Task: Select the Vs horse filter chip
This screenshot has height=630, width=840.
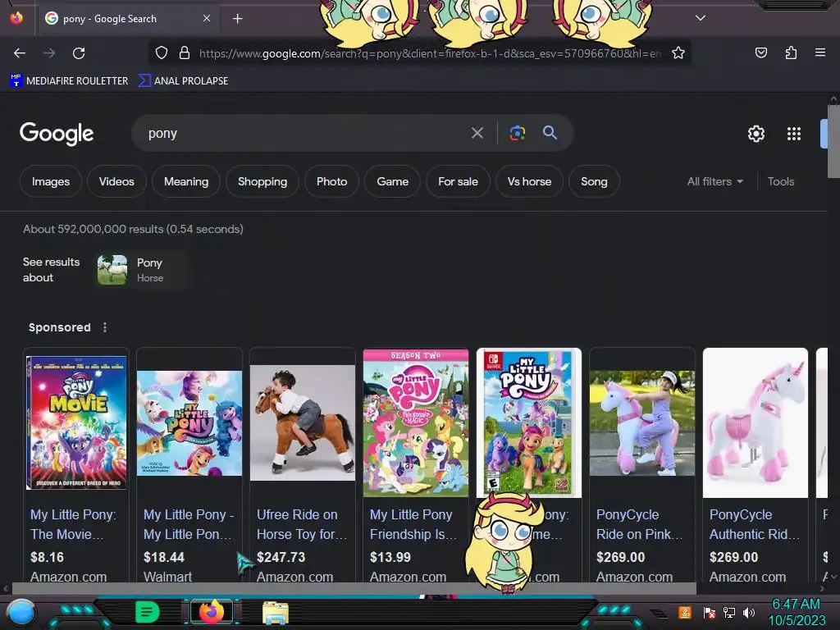Action: click(x=529, y=181)
